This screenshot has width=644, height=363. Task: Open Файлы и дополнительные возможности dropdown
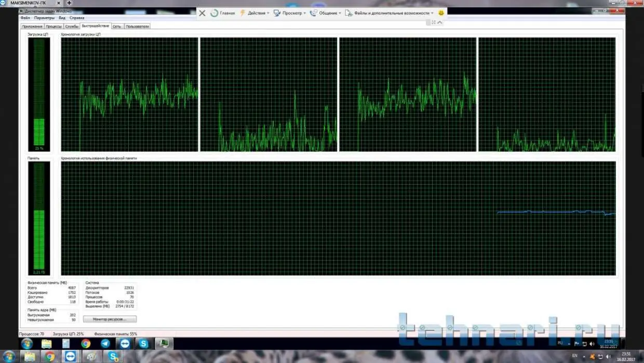click(390, 13)
